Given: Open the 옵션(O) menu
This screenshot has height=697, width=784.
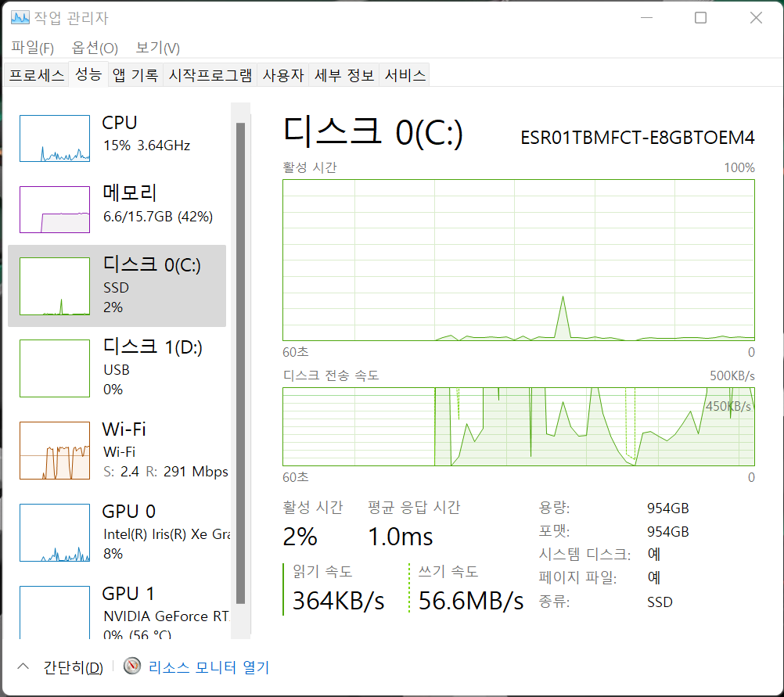Looking at the screenshot, I should click(95, 48).
